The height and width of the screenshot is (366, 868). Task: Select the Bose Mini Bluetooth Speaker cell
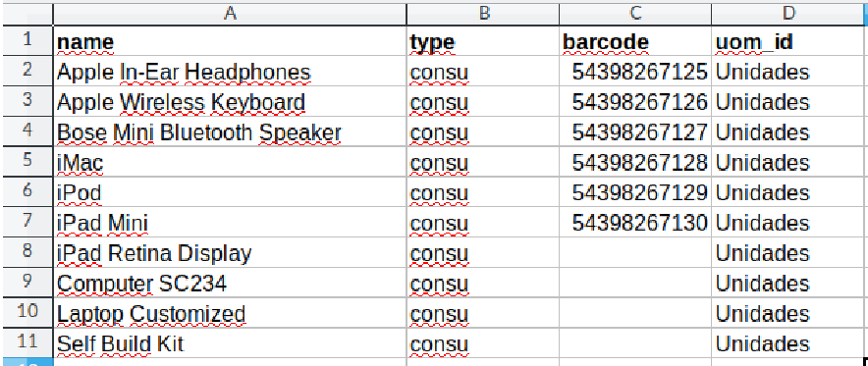(x=230, y=131)
